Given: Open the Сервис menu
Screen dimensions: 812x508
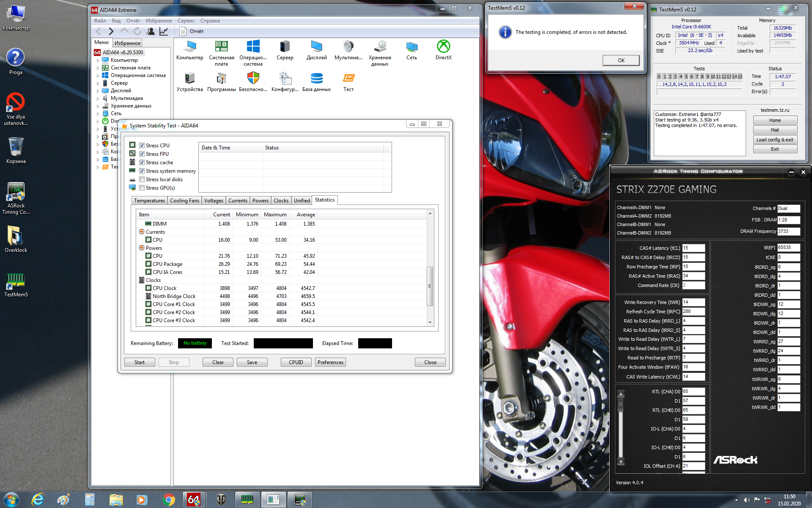Looking at the screenshot, I should tap(186, 21).
